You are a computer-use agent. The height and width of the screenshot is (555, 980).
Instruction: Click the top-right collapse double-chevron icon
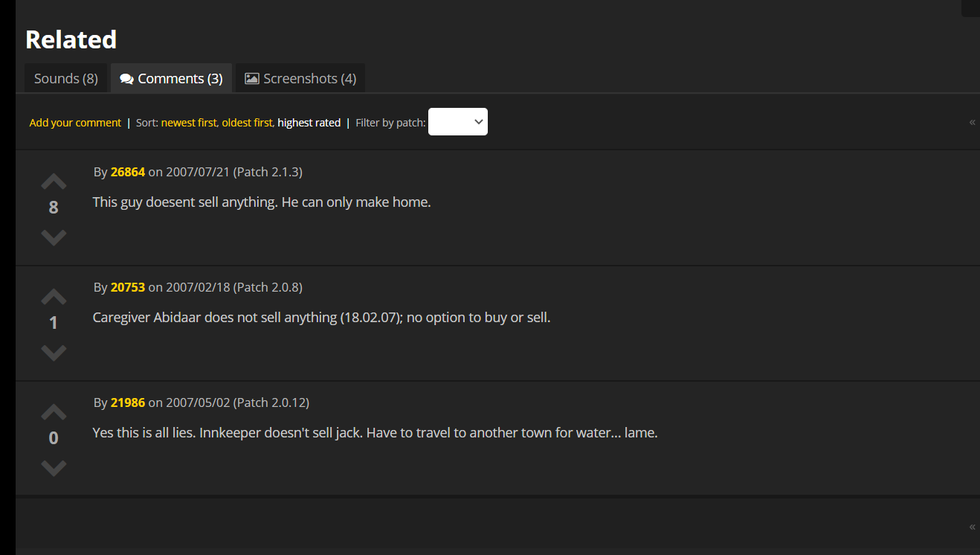click(x=972, y=122)
